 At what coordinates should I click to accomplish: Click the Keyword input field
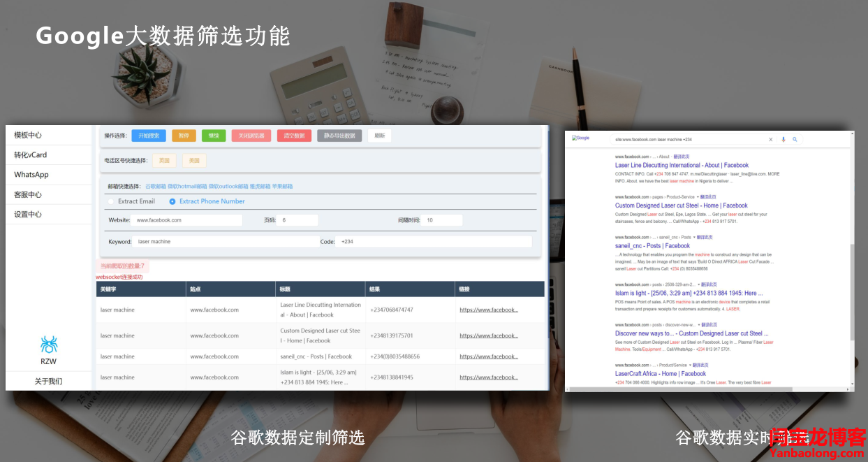click(223, 242)
